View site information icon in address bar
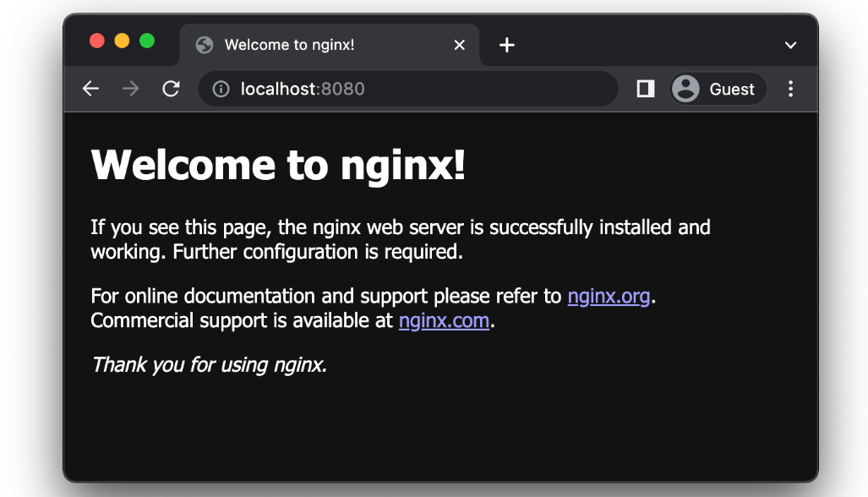This screenshot has width=868, height=497. [x=221, y=89]
